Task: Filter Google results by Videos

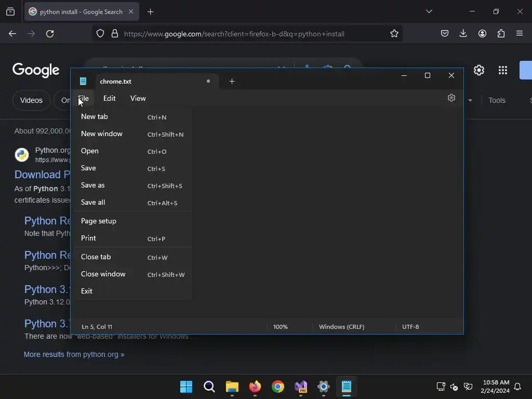Action: click(x=31, y=100)
